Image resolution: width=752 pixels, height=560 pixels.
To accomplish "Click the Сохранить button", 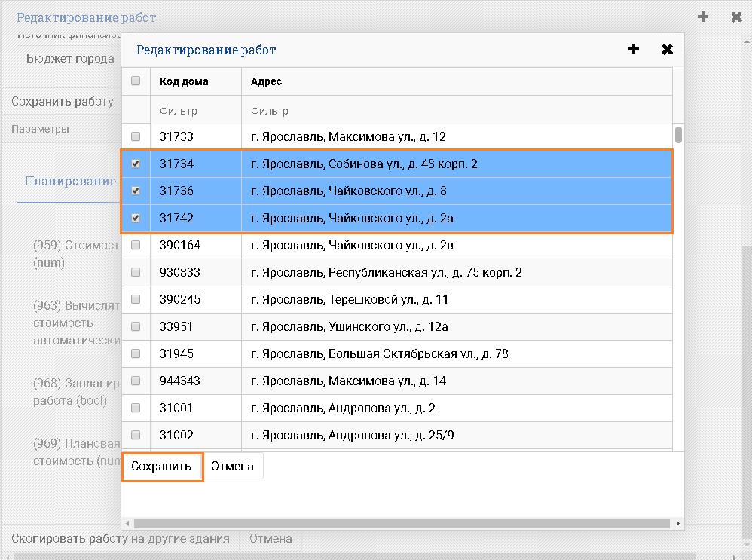I will pos(161,467).
